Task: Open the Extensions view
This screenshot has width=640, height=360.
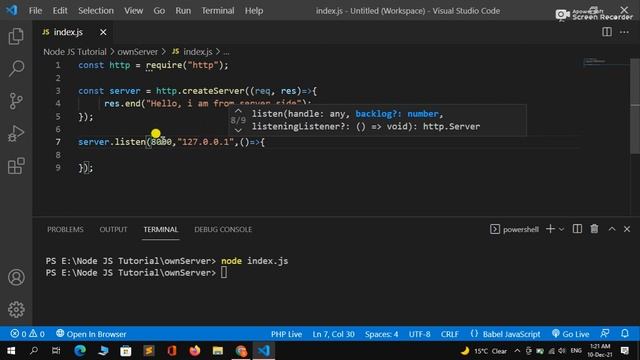Action: coord(16,166)
